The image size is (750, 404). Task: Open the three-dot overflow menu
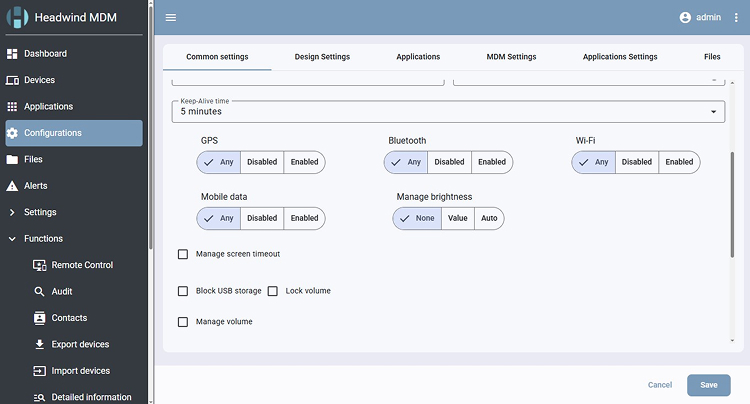[x=736, y=17]
